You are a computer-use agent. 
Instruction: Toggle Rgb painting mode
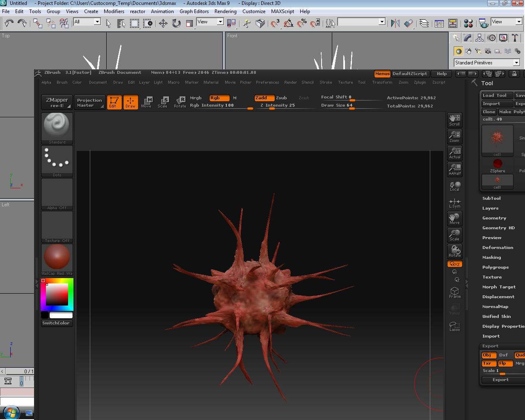click(219, 98)
